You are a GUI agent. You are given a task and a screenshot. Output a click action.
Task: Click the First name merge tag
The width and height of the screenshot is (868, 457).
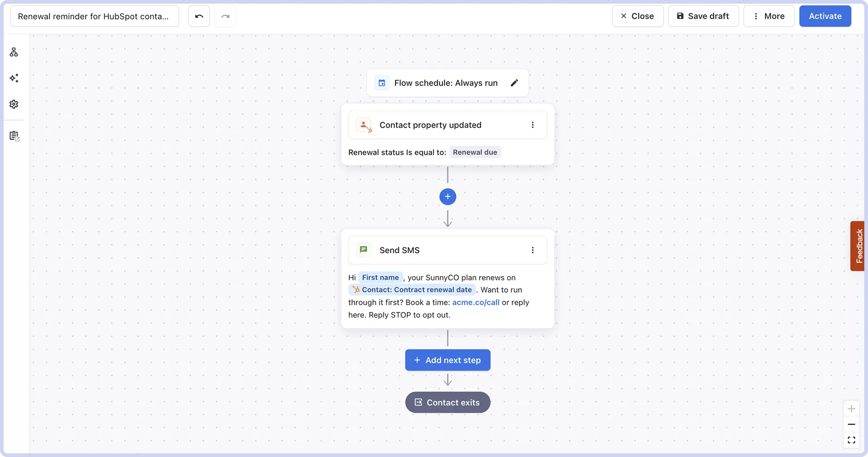point(381,278)
